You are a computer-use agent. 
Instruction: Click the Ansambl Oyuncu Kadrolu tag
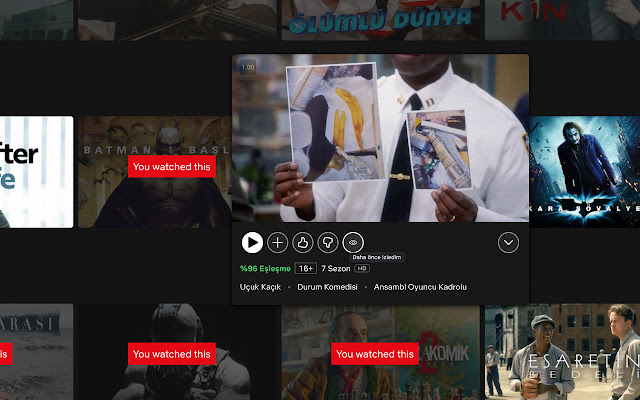point(420,287)
